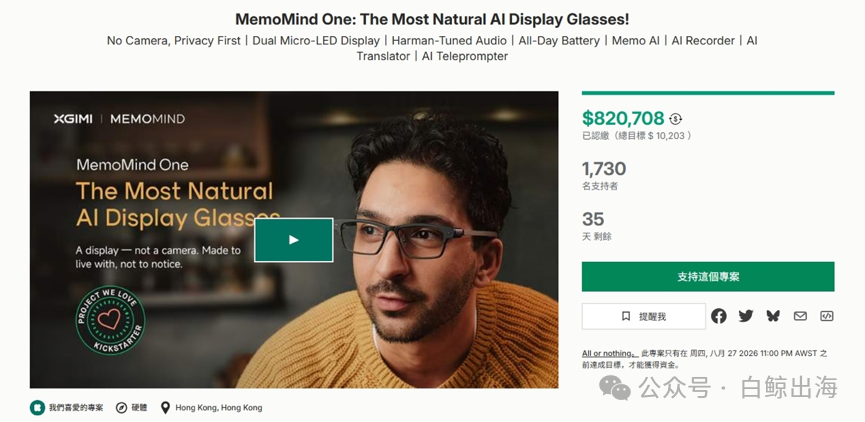The width and height of the screenshot is (865, 422).
Task: Share the project by email envelope icon
Action: [800, 316]
